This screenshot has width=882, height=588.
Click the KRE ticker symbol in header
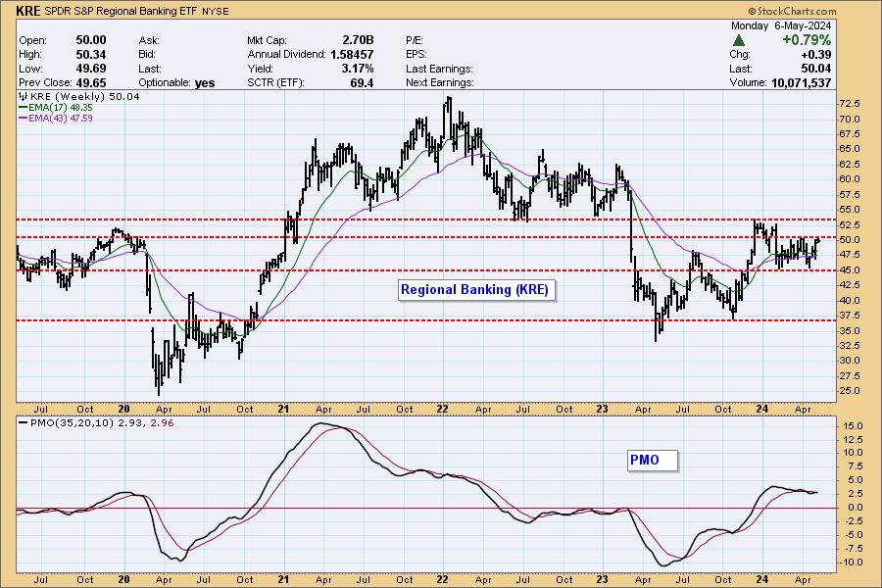(28, 11)
